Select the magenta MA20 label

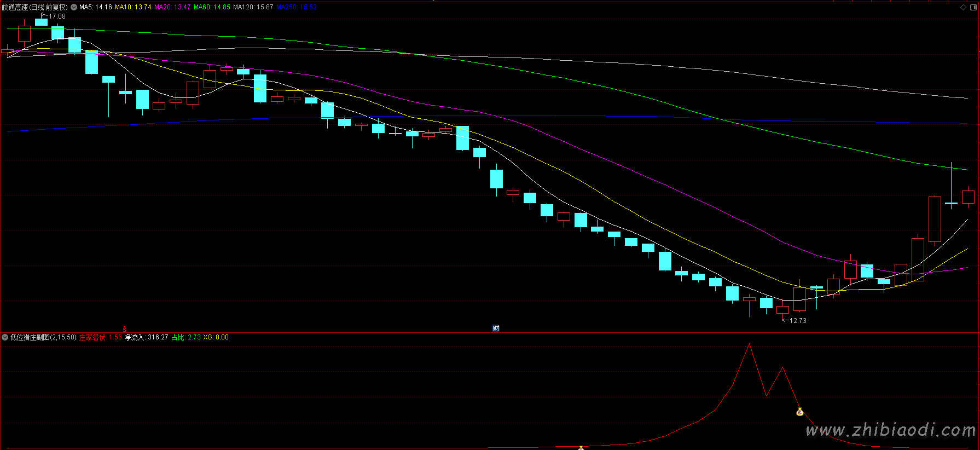click(172, 7)
